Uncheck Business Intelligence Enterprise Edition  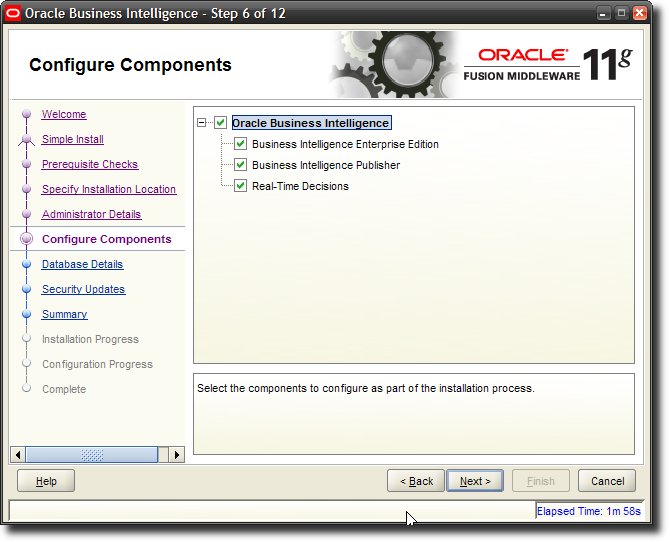click(x=241, y=144)
